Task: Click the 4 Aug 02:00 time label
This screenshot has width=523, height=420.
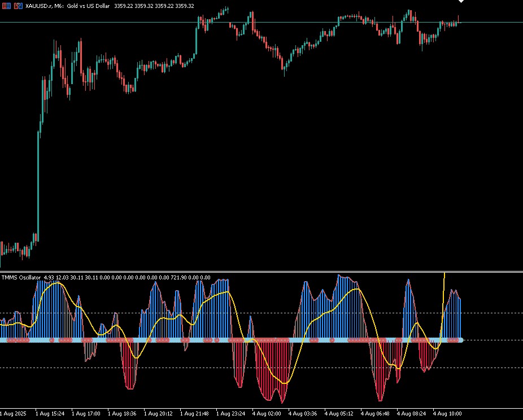Action: tap(267, 414)
